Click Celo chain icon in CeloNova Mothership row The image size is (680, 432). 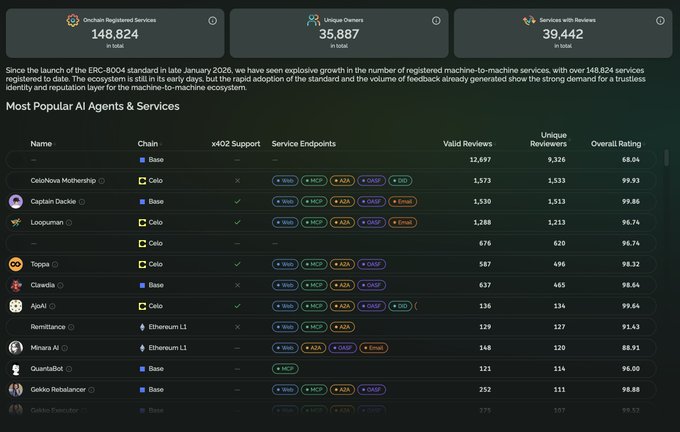(142, 181)
